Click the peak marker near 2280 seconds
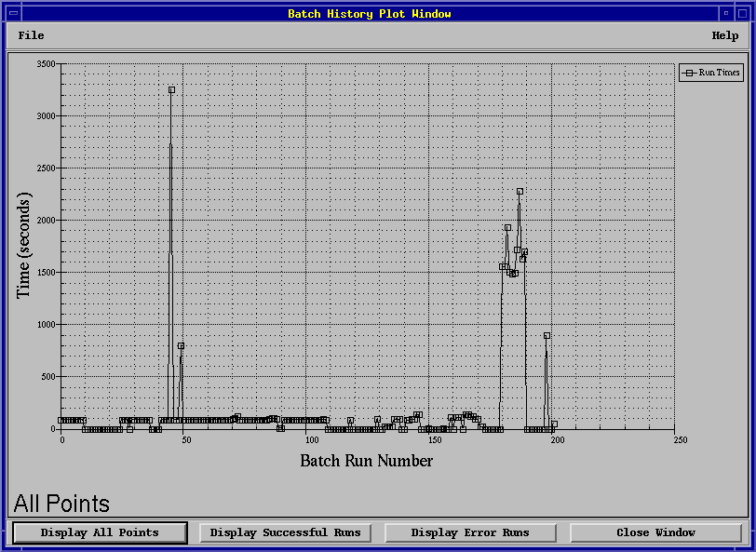Image resolution: width=756 pixels, height=552 pixels. [520, 192]
